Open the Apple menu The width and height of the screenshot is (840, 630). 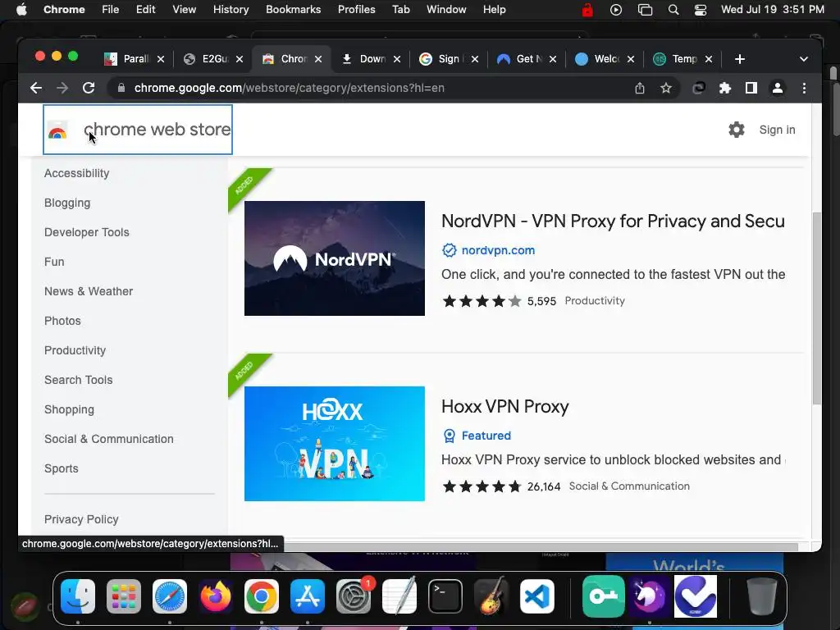(x=21, y=10)
